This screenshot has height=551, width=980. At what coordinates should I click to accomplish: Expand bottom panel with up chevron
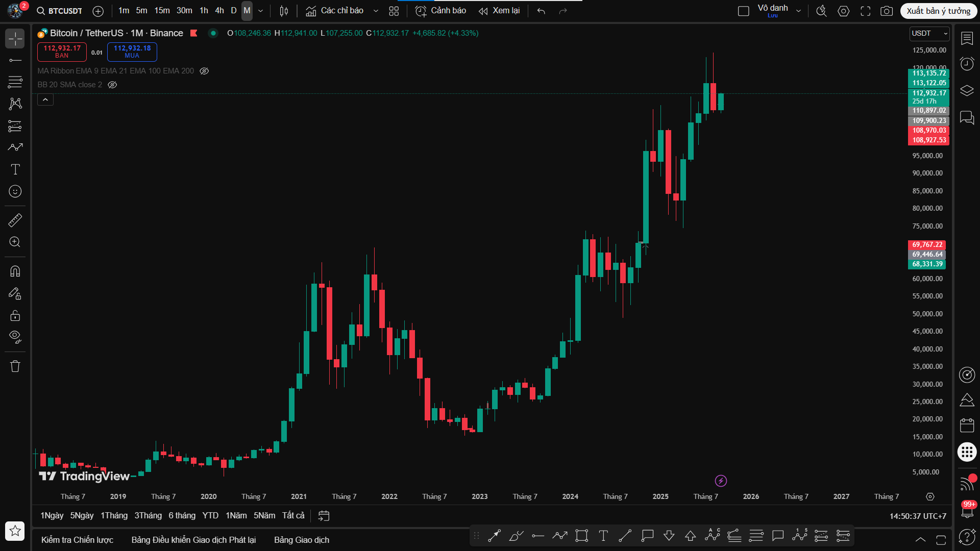(x=921, y=540)
